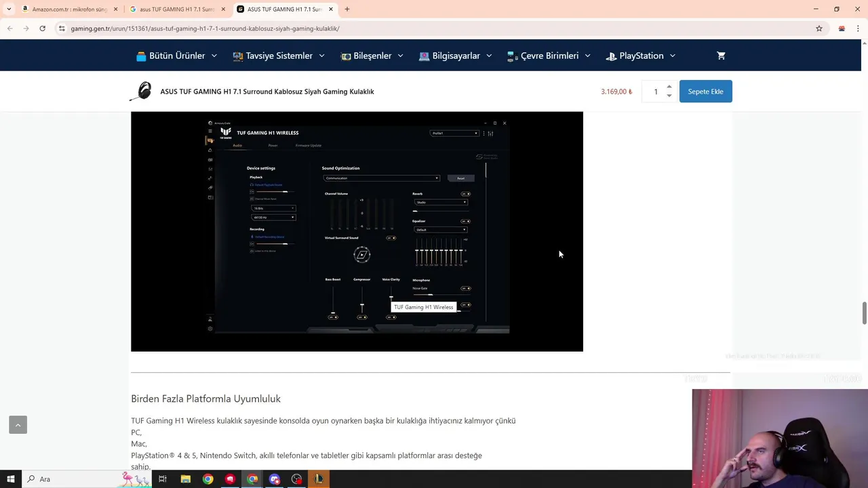
Task: Open the League of Legends taskbar icon
Action: [319, 479]
